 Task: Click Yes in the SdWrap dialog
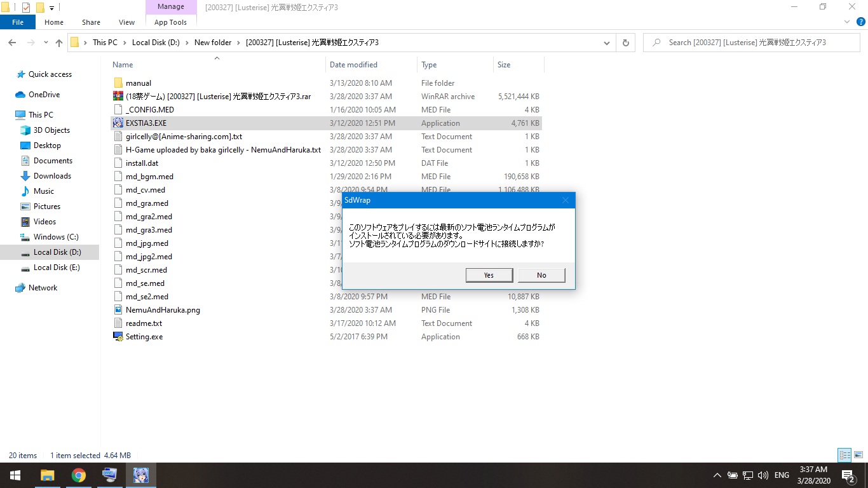point(489,275)
